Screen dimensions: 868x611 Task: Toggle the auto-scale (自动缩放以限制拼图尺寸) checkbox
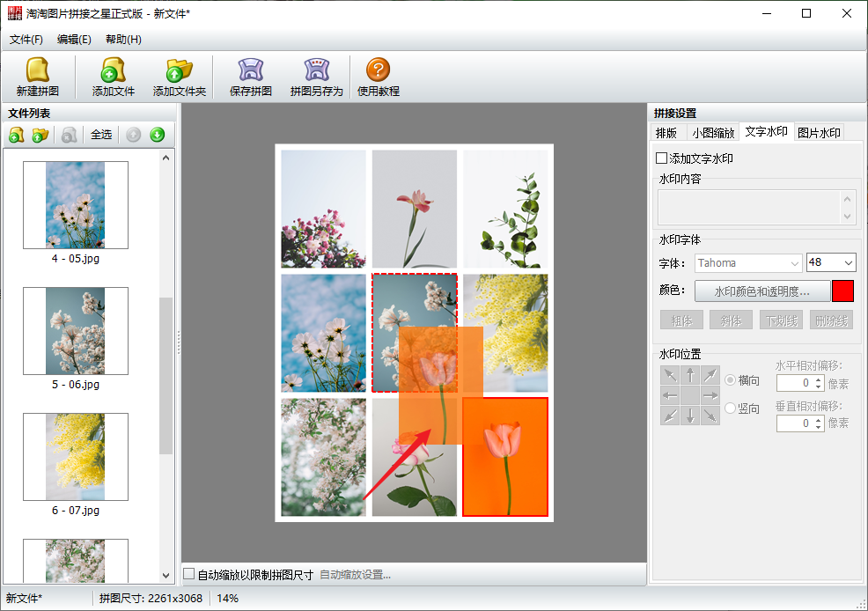pyautogui.click(x=188, y=574)
